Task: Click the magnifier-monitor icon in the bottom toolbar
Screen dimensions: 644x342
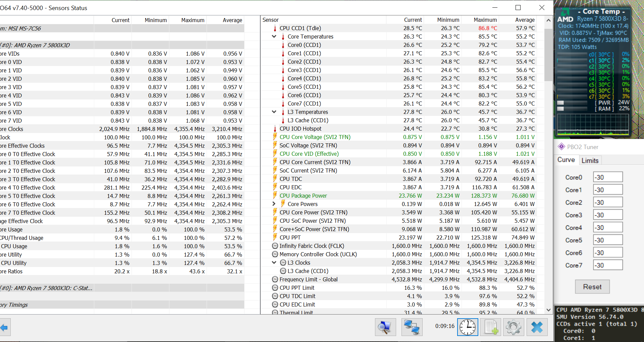Action: point(385,327)
